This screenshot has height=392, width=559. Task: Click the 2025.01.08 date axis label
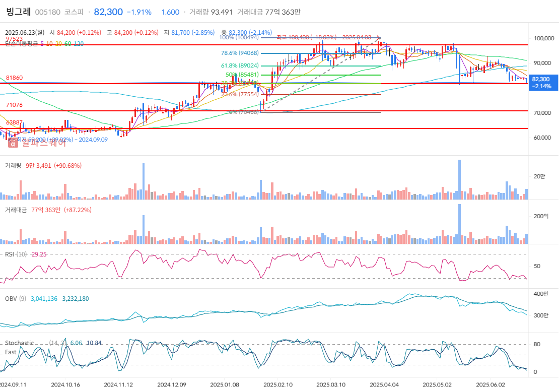225,385
